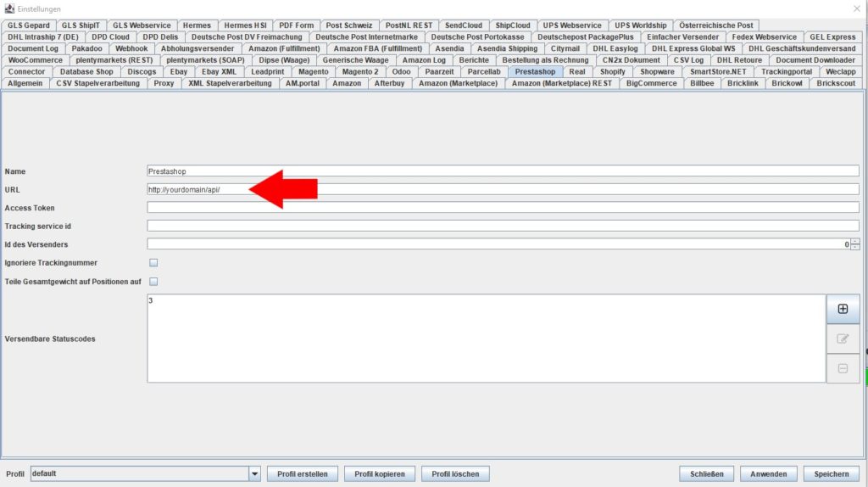Open the SmartStore.NET tab

(718, 71)
